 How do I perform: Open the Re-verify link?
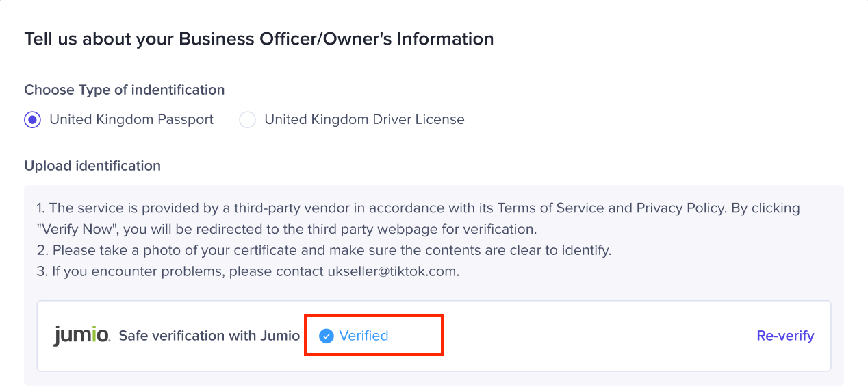click(x=785, y=336)
